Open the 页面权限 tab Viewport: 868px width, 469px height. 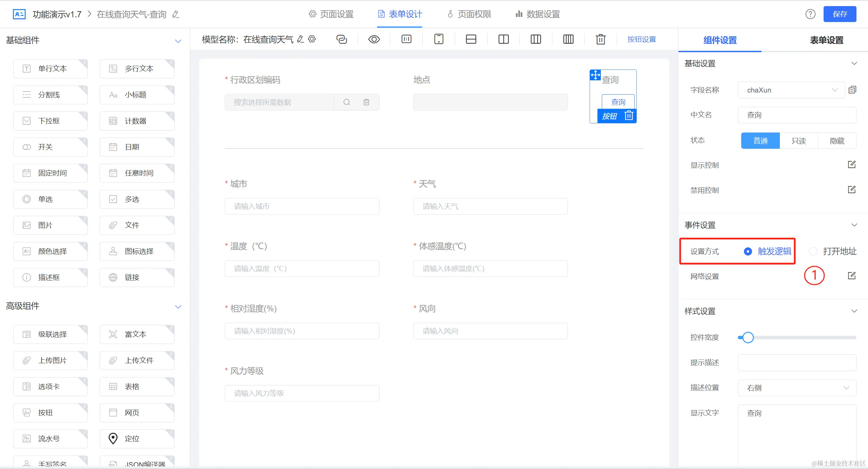point(470,14)
